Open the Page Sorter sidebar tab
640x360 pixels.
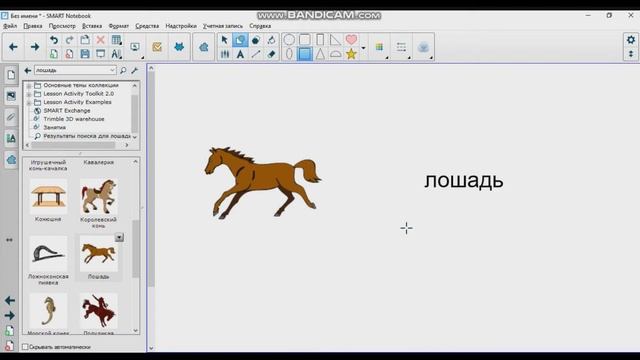pos(11,75)
